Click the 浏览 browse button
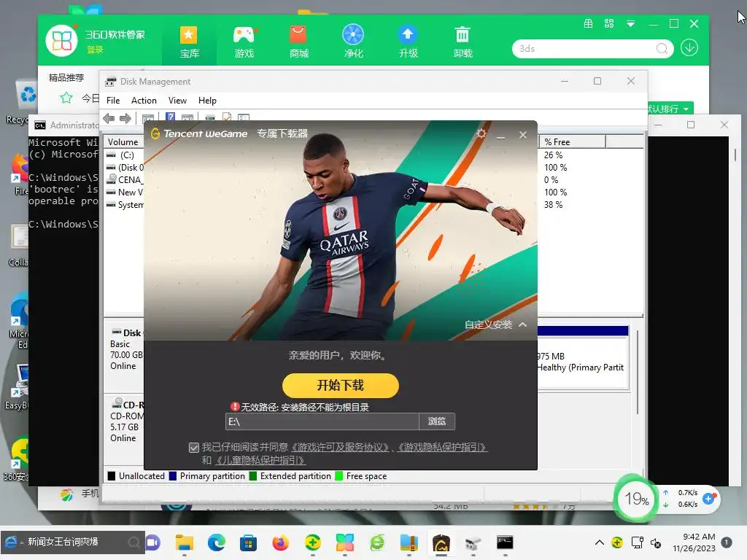 (437, 421)
